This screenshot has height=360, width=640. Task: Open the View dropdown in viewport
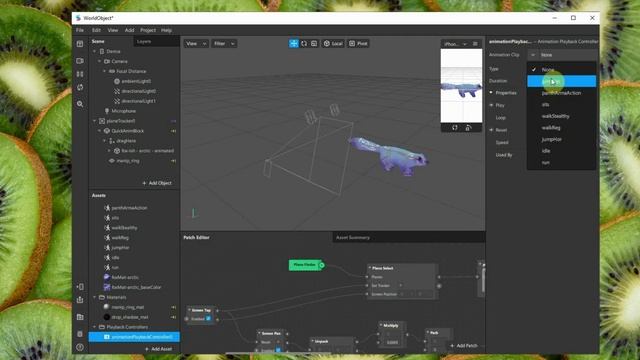tap(196, 43)
